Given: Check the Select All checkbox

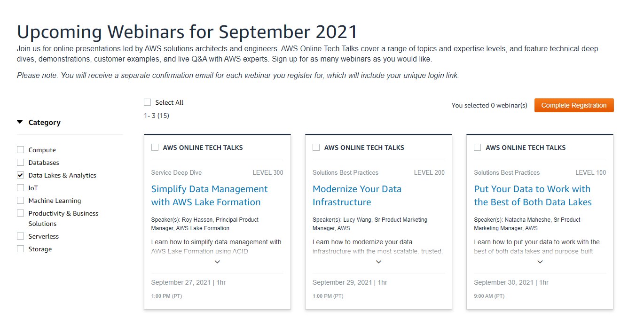Looking at the screenshot, I should [148, 102].
